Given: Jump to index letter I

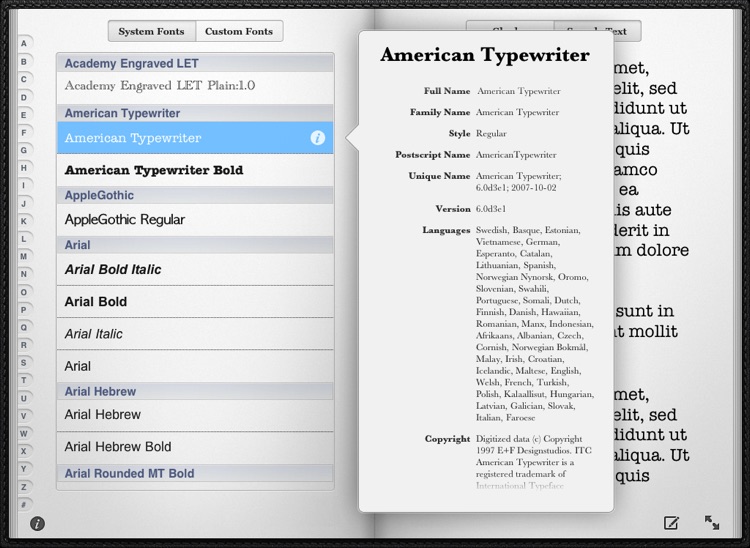Looking at the screenshot, I should click(24, 186).
